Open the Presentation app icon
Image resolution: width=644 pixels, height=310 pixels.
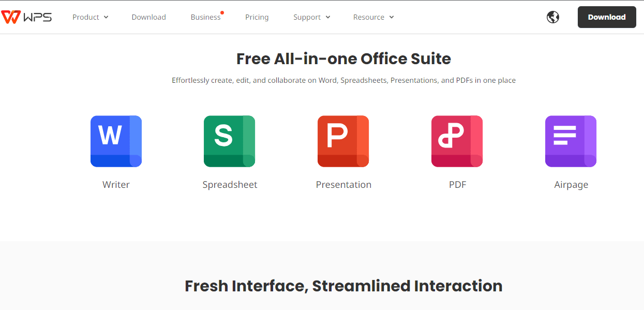(x=343, y=141)
